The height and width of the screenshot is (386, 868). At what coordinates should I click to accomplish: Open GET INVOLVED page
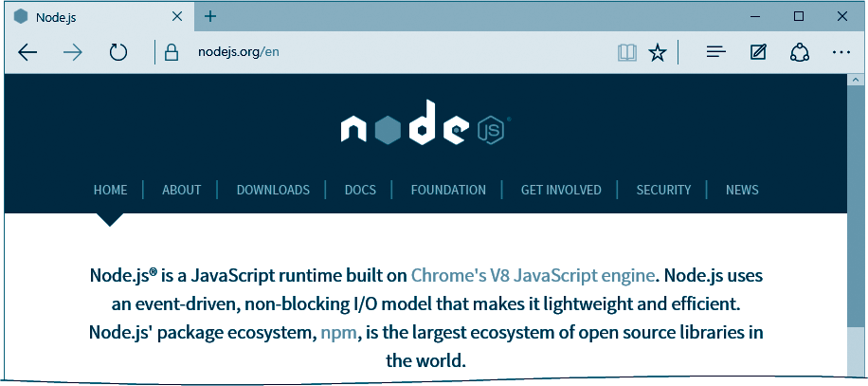561,190
